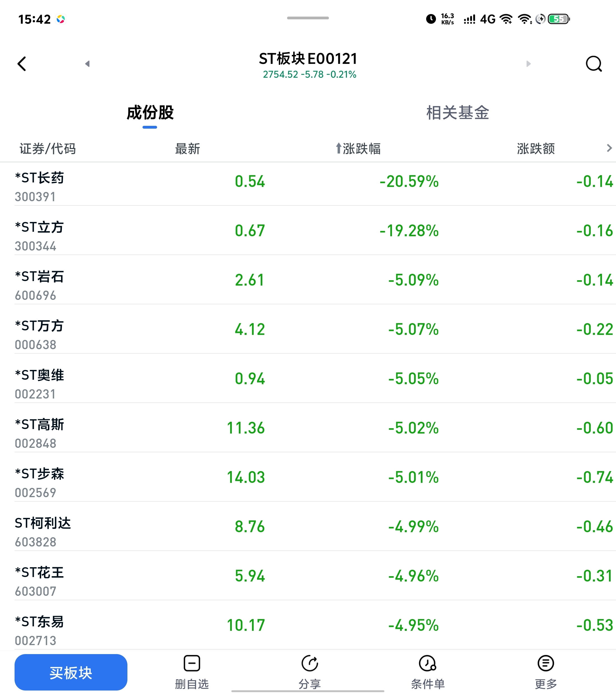Expand more columns with right chevron
This screenshot has height=695, width=616.
609,148
